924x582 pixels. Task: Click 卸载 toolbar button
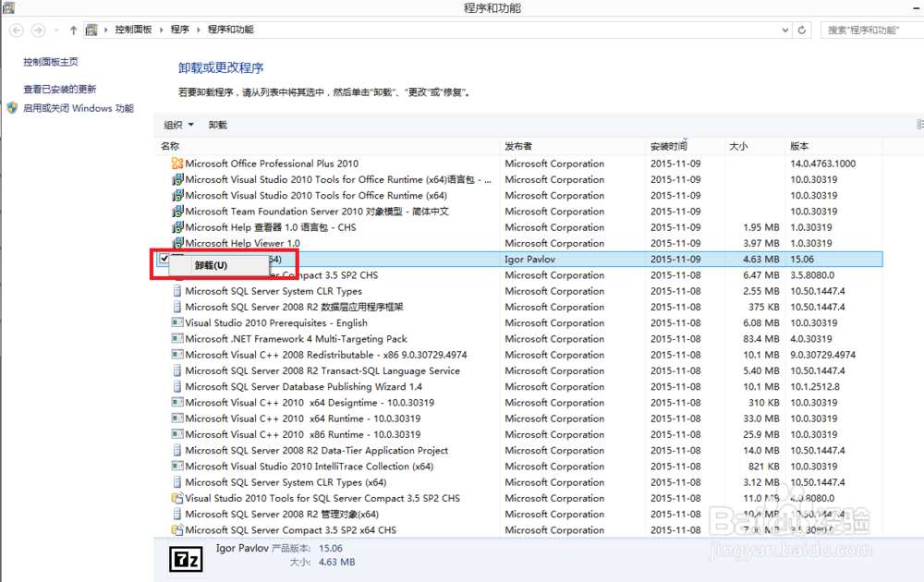click(217, 125)
